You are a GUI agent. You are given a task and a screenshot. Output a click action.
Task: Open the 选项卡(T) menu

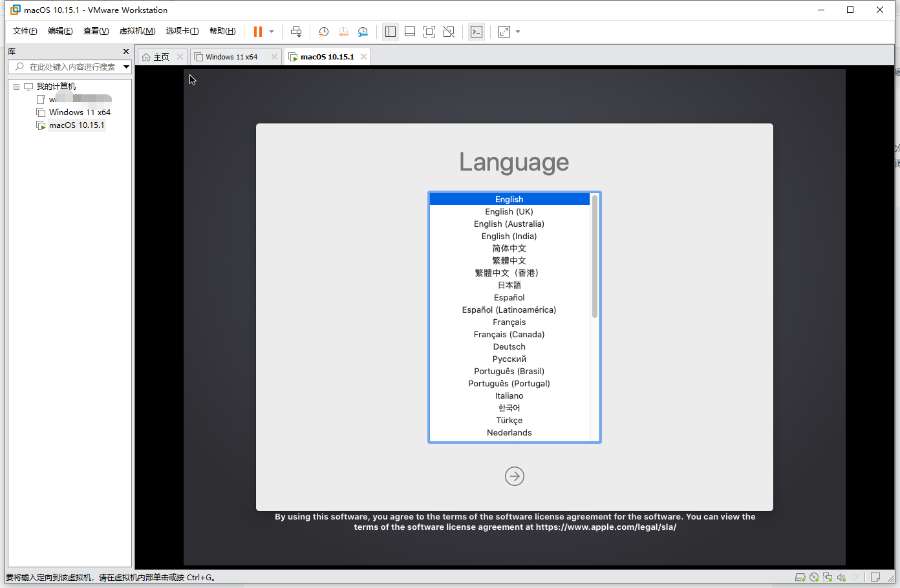tap(182, 31)
